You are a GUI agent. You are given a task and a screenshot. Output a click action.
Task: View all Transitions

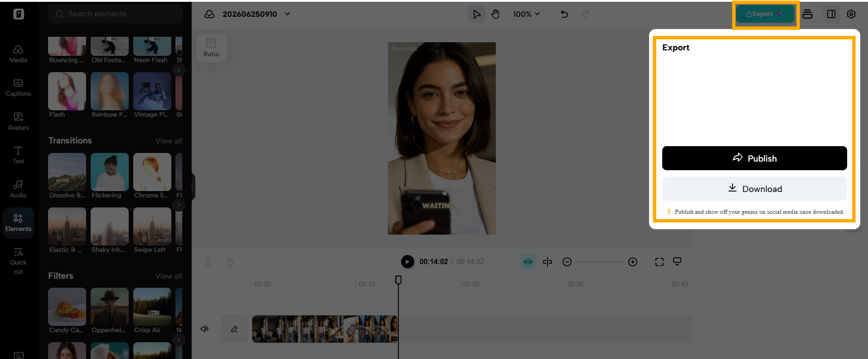pos(169,141)
